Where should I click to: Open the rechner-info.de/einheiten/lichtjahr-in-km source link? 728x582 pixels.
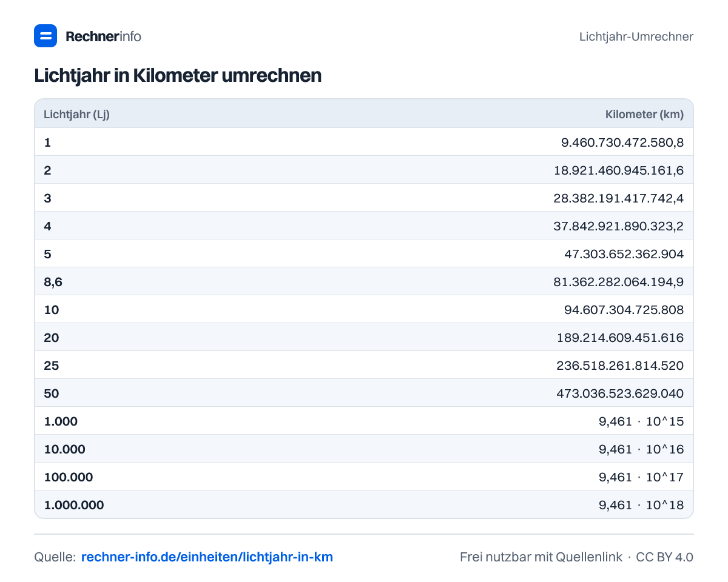pyautogui.click(x=207, y=557)
